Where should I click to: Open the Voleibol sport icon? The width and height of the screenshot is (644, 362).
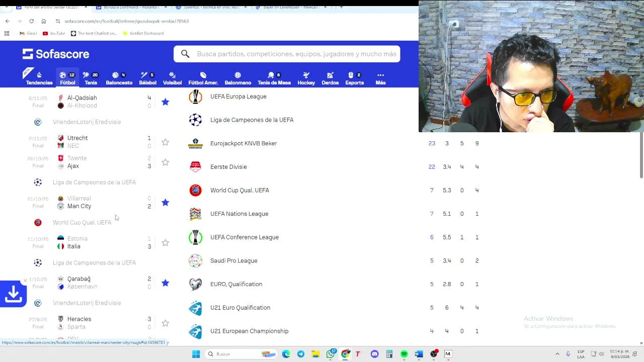(172, 78)
